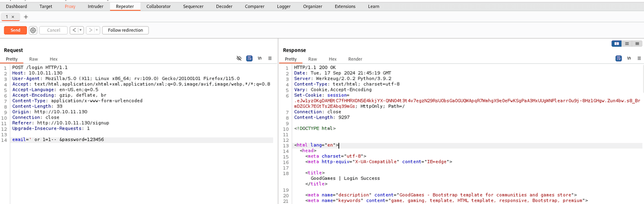
Task: Switch to combined tabbed layout view
Action: point(637,43)
